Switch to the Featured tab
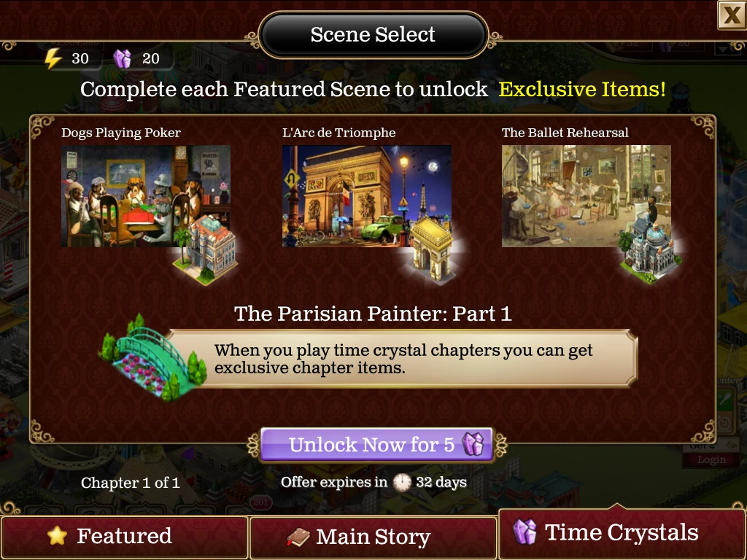The image size is (747, 560). point(124,537)
